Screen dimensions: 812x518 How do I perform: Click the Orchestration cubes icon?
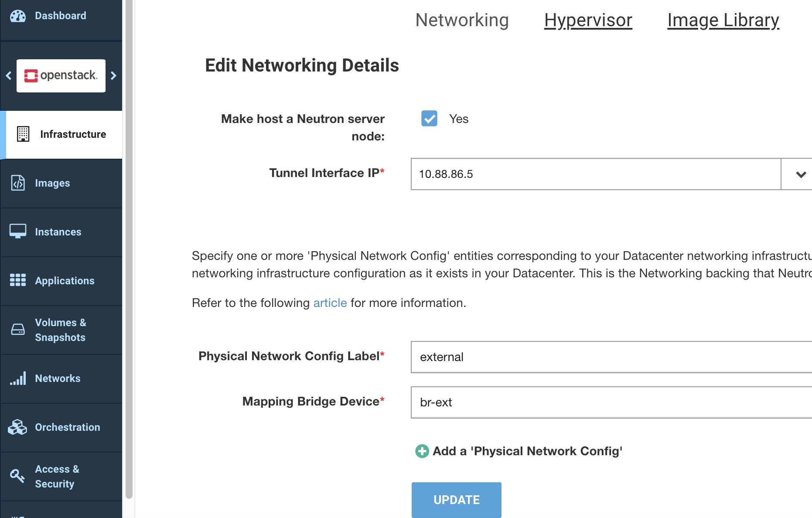pos(18,427)
